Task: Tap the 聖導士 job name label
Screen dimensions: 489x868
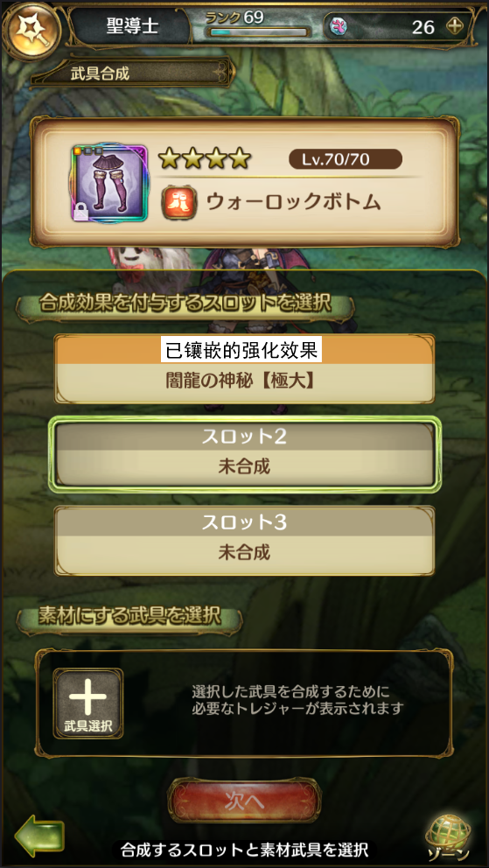Action: (133, 26)
